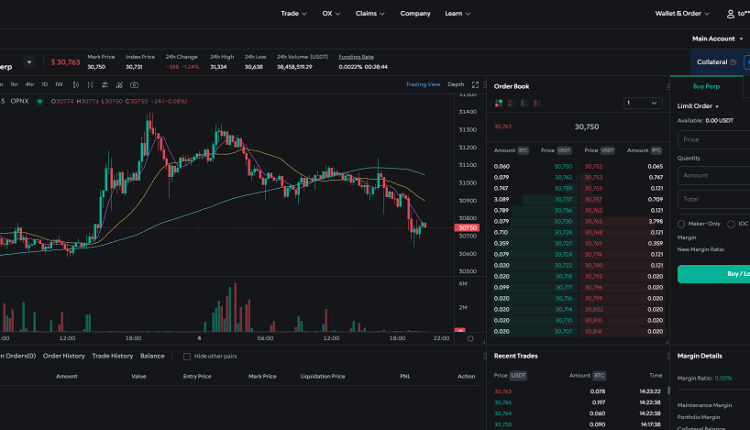Open chart candle style selector

click(x=72, y=84)
